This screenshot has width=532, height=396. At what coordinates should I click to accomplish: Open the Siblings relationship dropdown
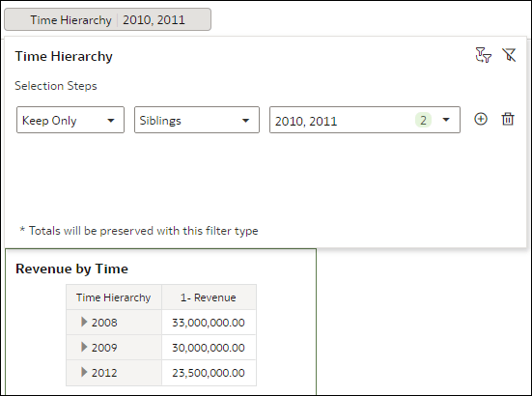pyautogui.click(x=197, y=120)
